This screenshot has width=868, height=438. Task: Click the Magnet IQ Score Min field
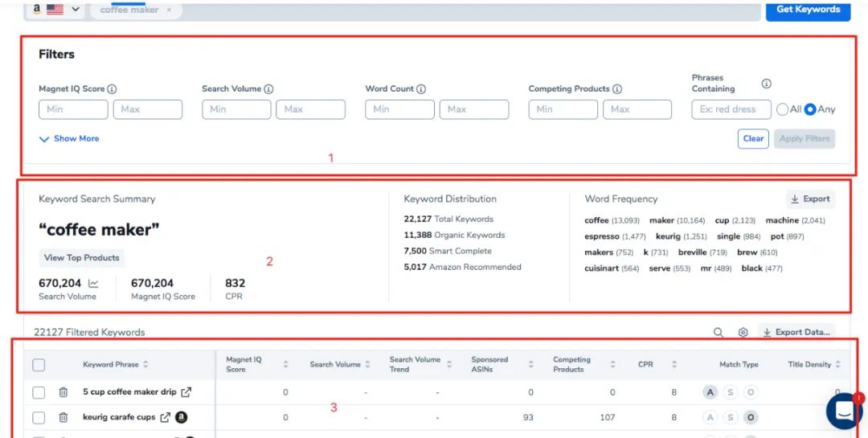[x=73, y=109]
